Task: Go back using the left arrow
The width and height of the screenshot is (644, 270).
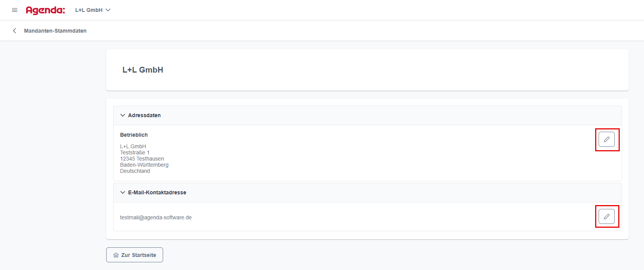Action: coord(15,31)
